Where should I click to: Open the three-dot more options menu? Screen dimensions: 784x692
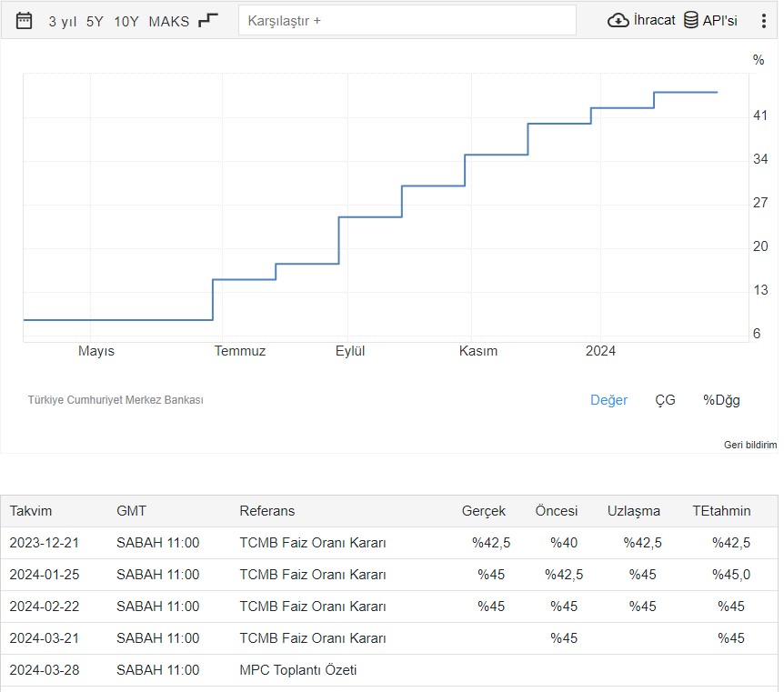pos(763,21)
